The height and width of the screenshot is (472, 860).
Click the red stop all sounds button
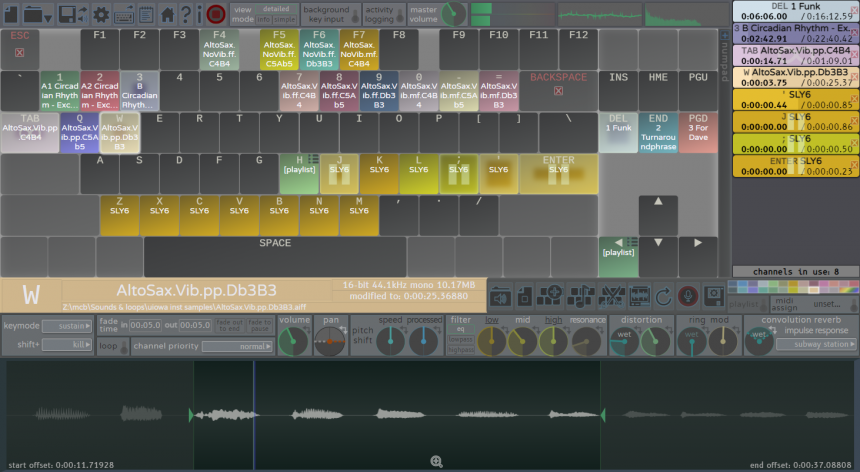(216, 14)
